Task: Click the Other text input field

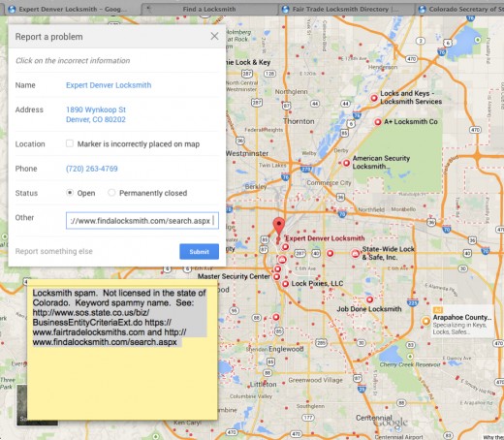Action: click(142, 221)
